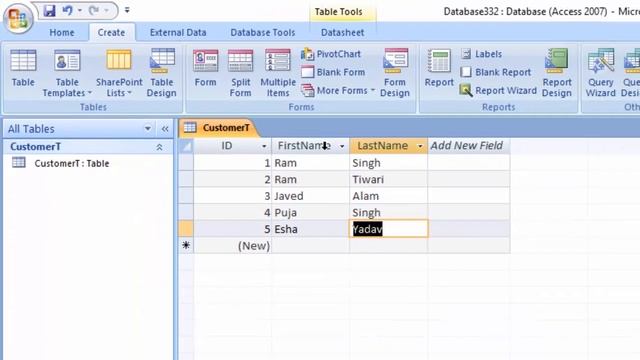
Task: Open Customize Quick Access Toolbar menu
Action: (127, 10)
